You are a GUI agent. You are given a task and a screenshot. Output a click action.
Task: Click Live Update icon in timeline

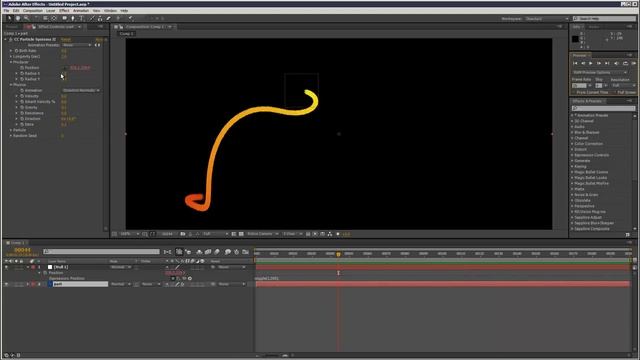tap(179, 252)
